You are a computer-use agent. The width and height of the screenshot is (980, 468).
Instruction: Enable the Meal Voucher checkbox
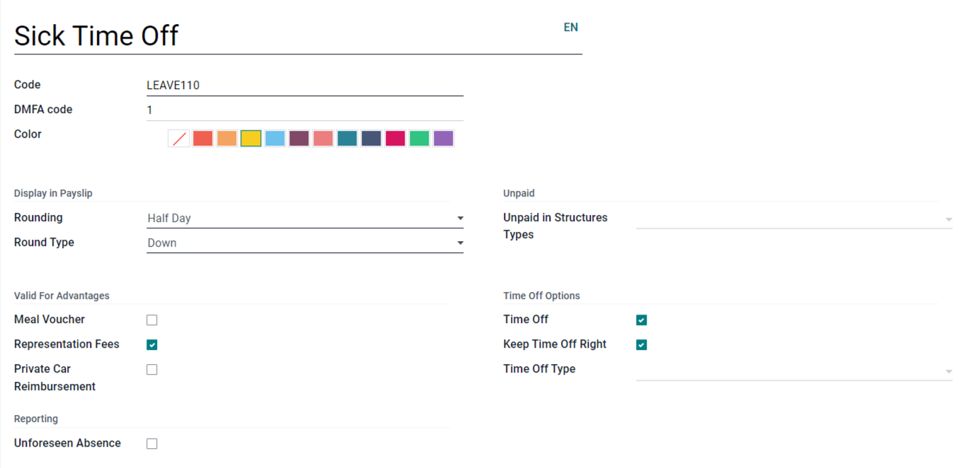[151, 320]
